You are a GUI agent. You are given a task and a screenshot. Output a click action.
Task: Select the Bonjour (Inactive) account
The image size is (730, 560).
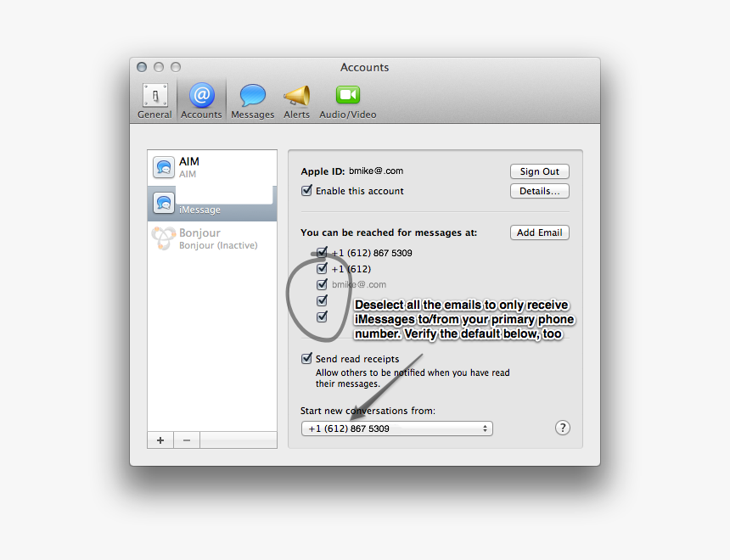[x=212, y=238]
